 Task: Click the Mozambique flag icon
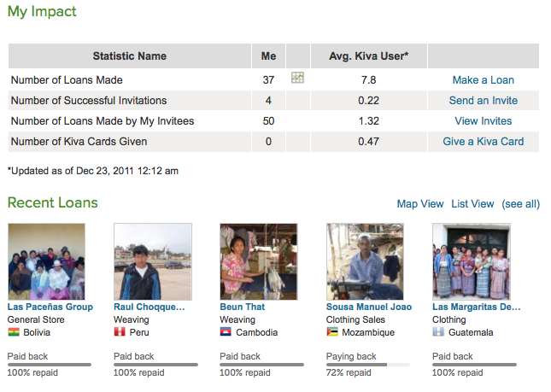(x=332, y=332)
